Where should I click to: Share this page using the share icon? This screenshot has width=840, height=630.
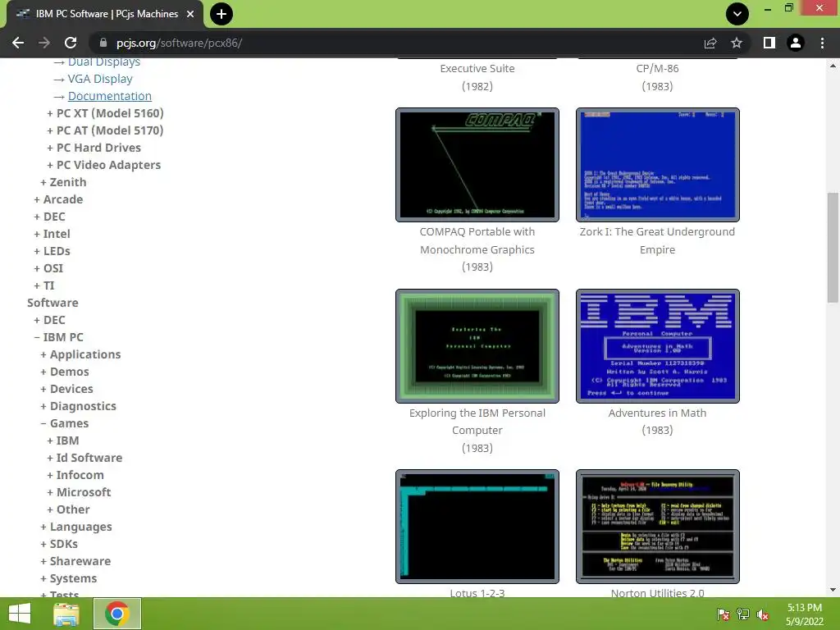[710, 43]
